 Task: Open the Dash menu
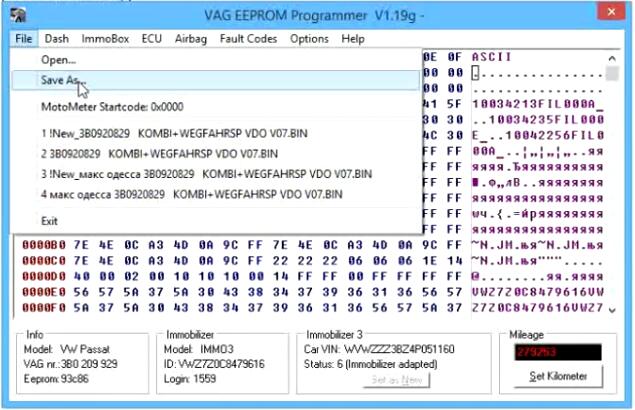click(57, 39)
